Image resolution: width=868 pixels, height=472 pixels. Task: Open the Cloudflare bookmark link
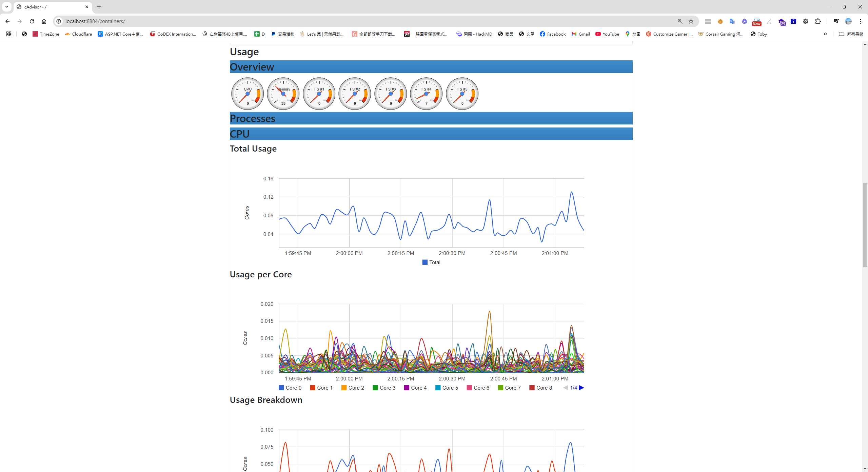coord(78,34)
